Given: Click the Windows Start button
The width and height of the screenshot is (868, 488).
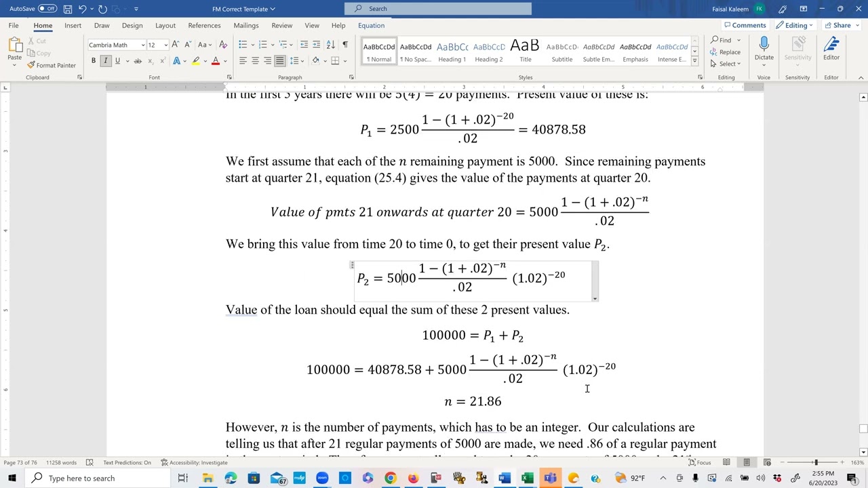Looking at the screenshot, I should [12, 478].
